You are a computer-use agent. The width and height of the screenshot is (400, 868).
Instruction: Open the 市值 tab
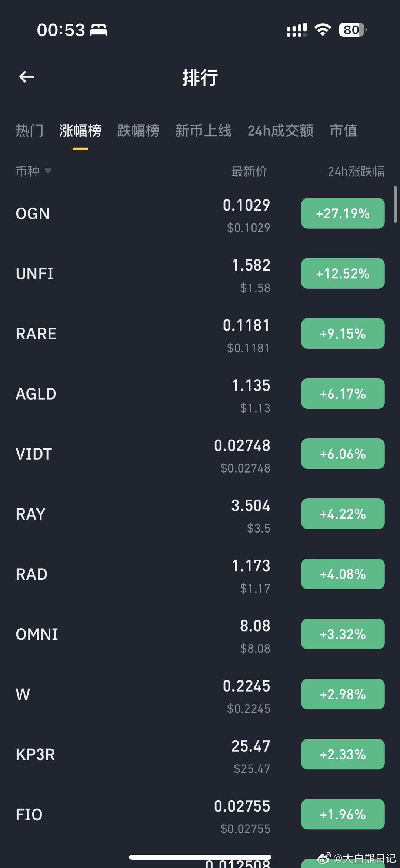[x=343, y=131]
